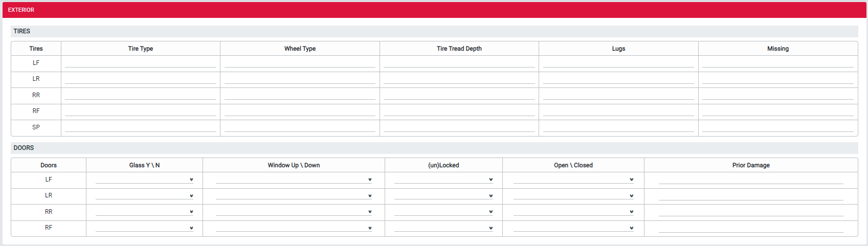Select the Wheel Type field for LF tire
The image size is (868, 246).
click(x=300, y=63)
